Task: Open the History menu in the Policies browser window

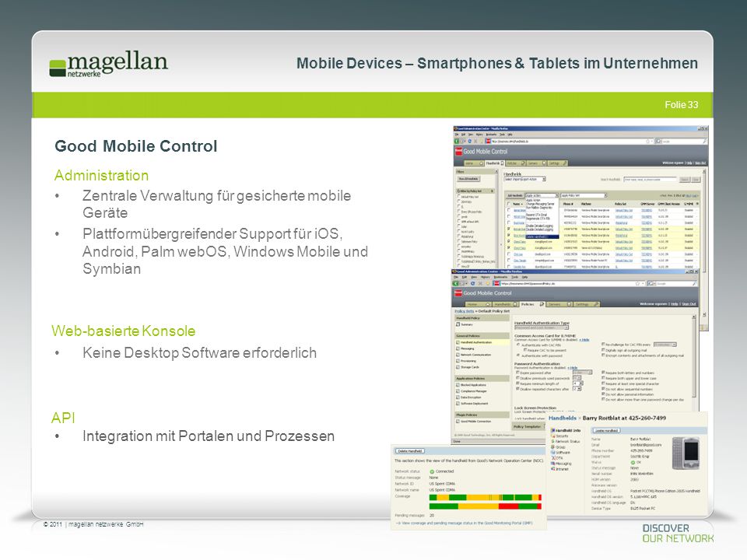Action: coord(485,277)
